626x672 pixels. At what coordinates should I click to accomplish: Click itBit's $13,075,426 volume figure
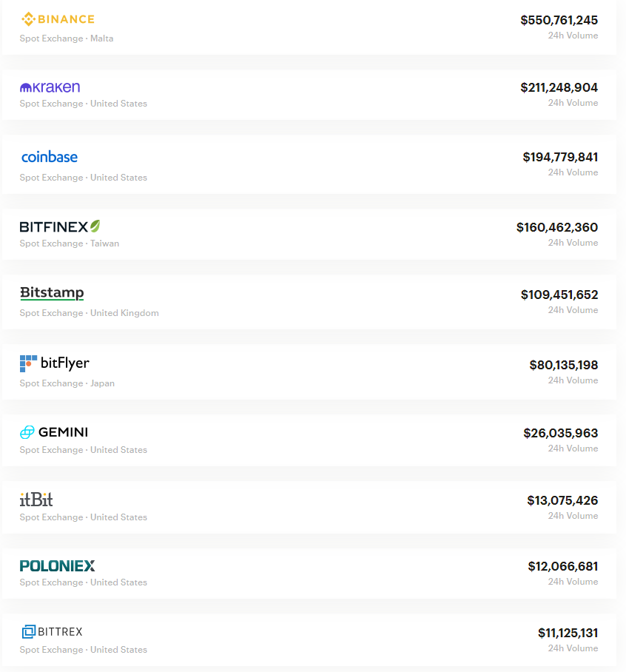point(562,500)
